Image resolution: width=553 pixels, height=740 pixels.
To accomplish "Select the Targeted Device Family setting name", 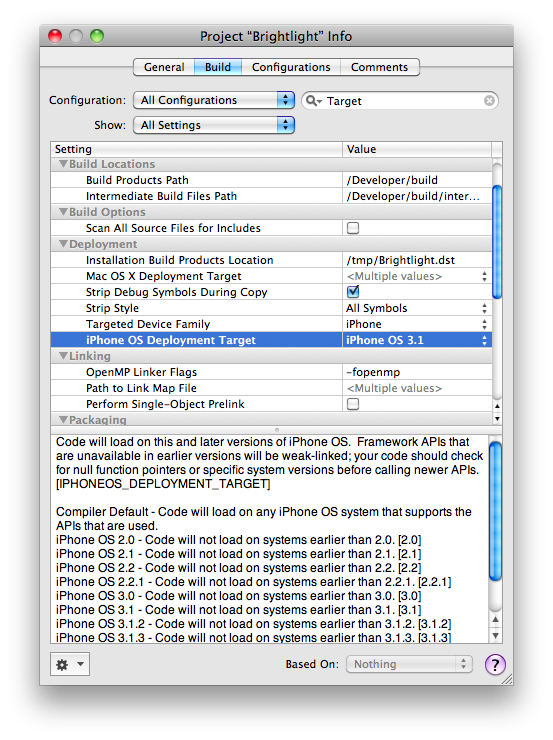I will [148, 324].
